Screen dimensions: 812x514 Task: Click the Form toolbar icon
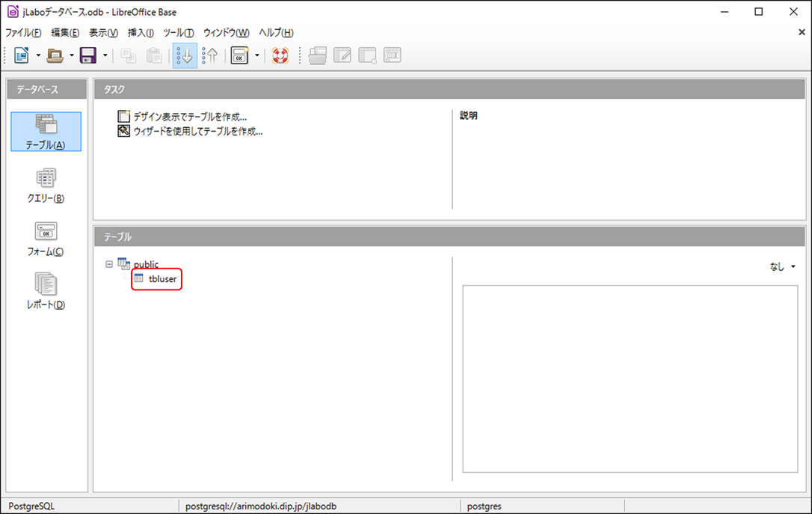pos(240,55)
